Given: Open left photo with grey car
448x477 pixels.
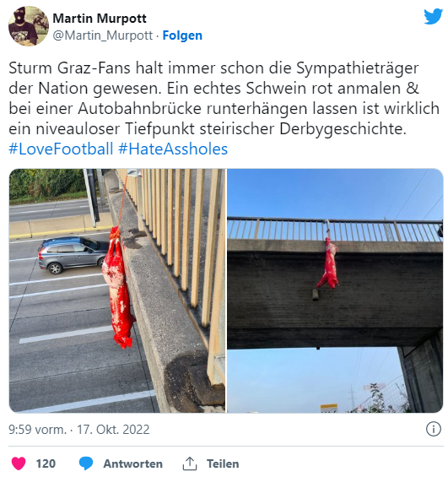Looking at the screenshot, I should [117, 290].
